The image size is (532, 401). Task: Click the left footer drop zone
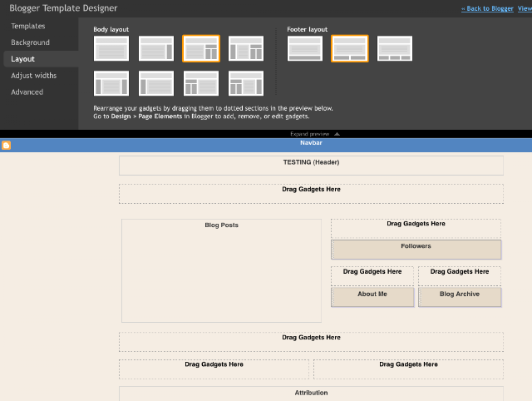(214, 369)
